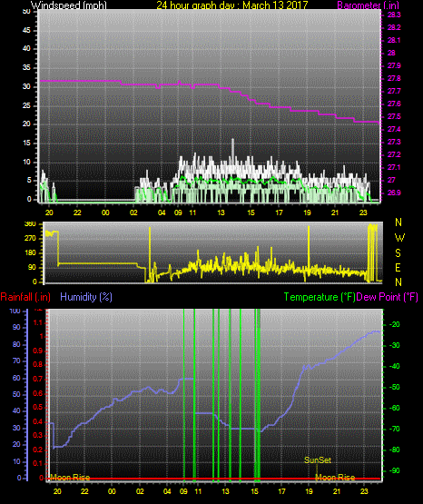423x504 pixels.
Task: Select the -60 temperature axis value
Action: (x=395, y=409)
